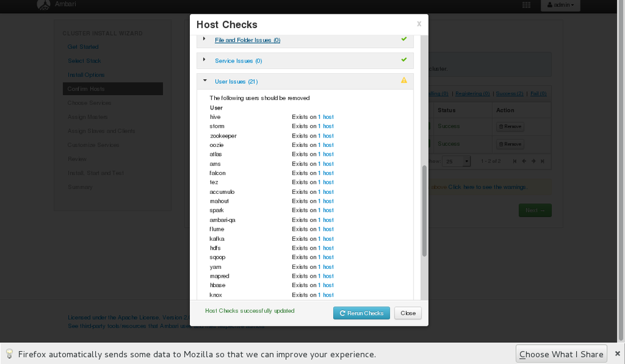
Task: Go to previous page arrow icon
Action: [x=524, y=161]
